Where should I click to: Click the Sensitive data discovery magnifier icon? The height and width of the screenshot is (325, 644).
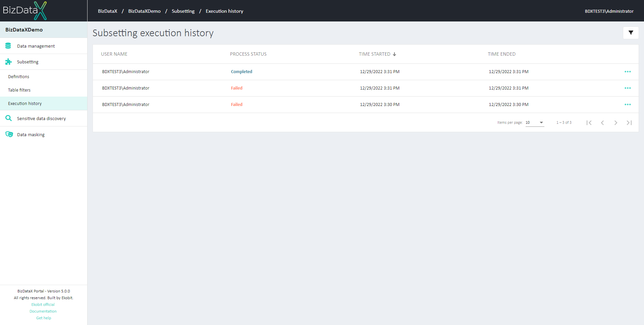pyautogui.click(x=8, y=118)
